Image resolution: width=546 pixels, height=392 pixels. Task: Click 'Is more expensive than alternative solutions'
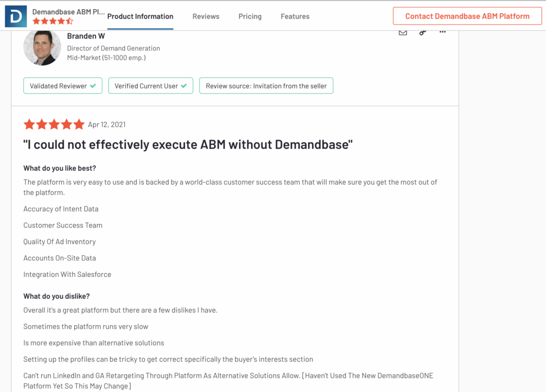tap(94, 343)
